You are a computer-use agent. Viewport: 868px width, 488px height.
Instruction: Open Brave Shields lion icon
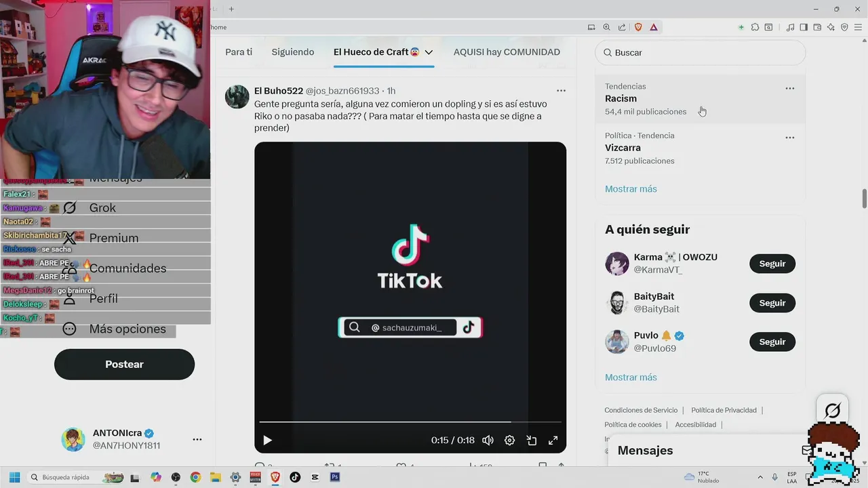[638, 27]
